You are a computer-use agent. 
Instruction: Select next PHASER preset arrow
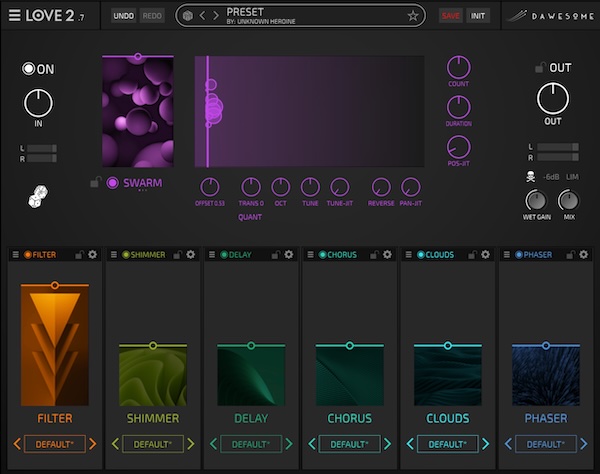tap(584, 444)
